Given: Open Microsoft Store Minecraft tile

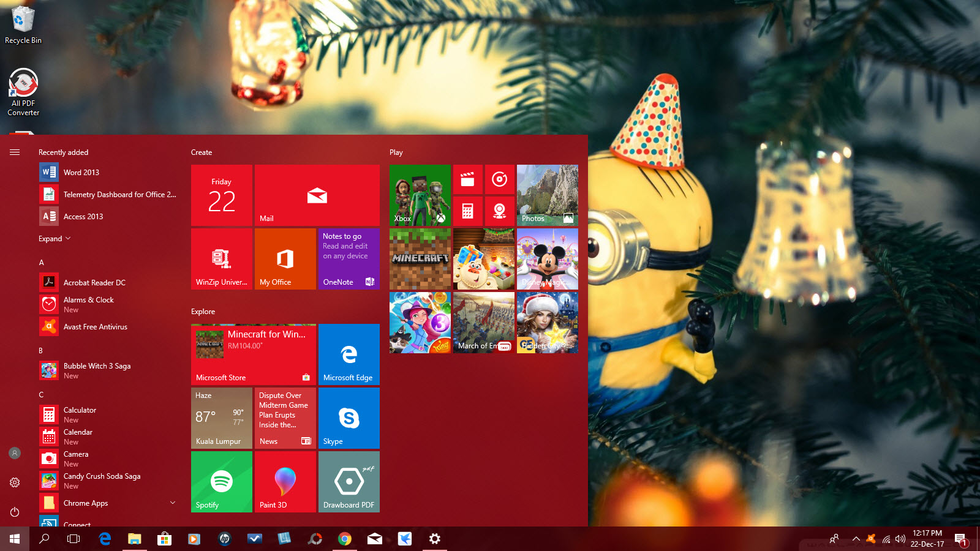Looking at the screenshot, I should point(254,354).
